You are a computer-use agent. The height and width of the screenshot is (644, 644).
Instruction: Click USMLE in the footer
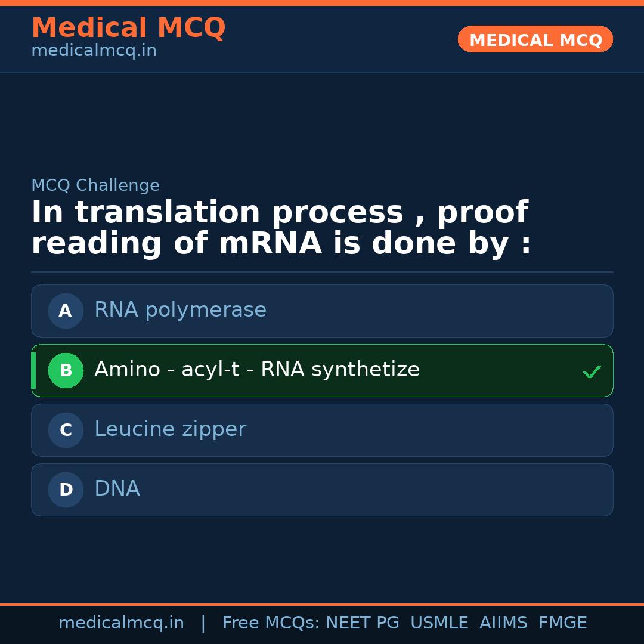pyautogui.click(x=439, y=623)
